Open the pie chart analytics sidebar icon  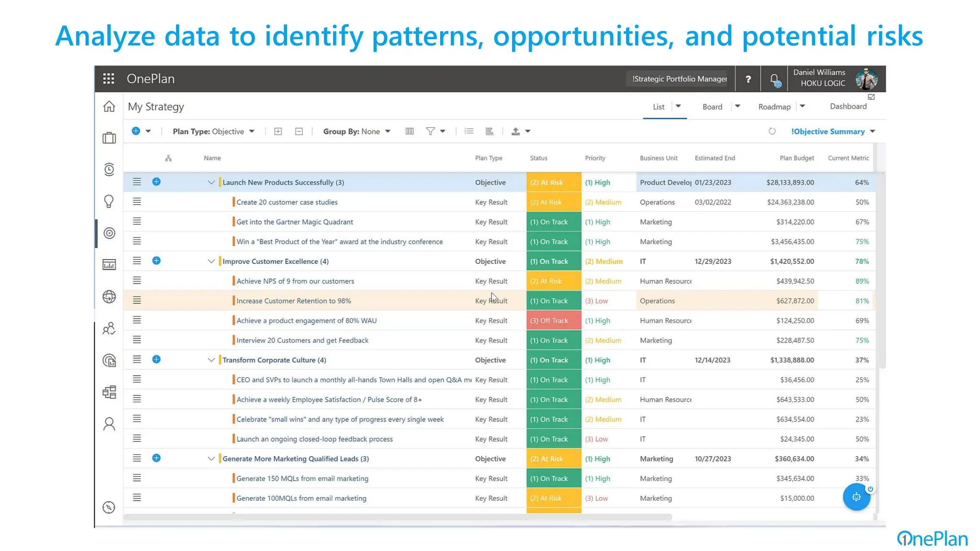pyautogui.click(x=109, y=360)
